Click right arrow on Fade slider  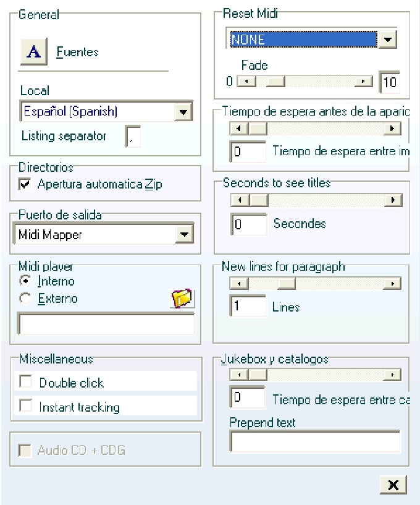tap(364, 82)
